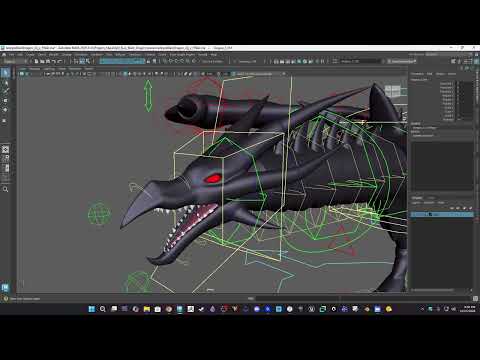Click the No Live Surface field

tap(212, 61)
